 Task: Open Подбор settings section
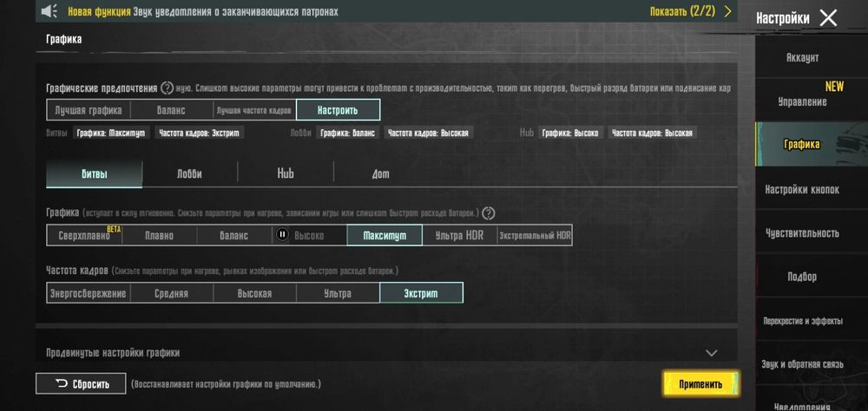tap(802, 277)
